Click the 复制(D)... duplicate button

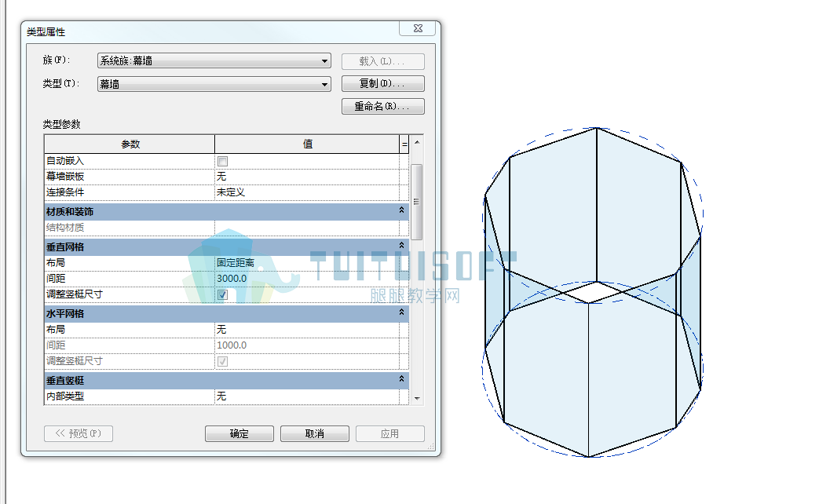click(x=382, y=84)
